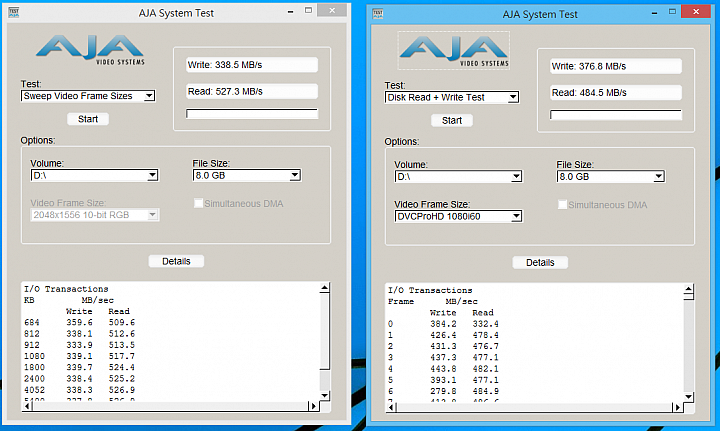Screen dimensions: 720x431
Task: Open the Volume dropdown in the left window
Action: pos(95,175)
